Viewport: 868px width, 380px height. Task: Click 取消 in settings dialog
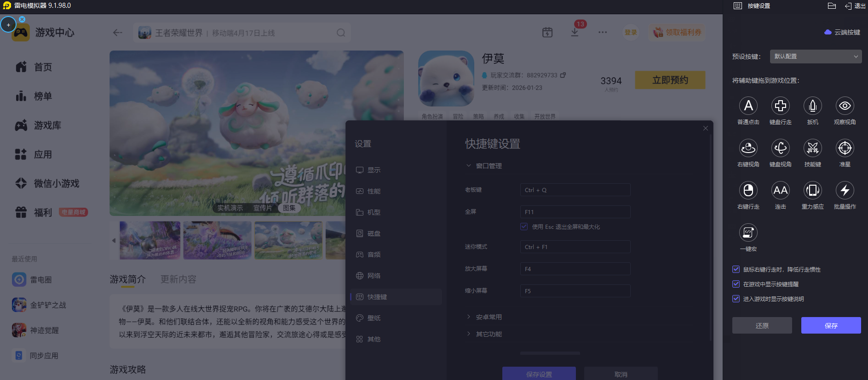click(x=621, y=374)
